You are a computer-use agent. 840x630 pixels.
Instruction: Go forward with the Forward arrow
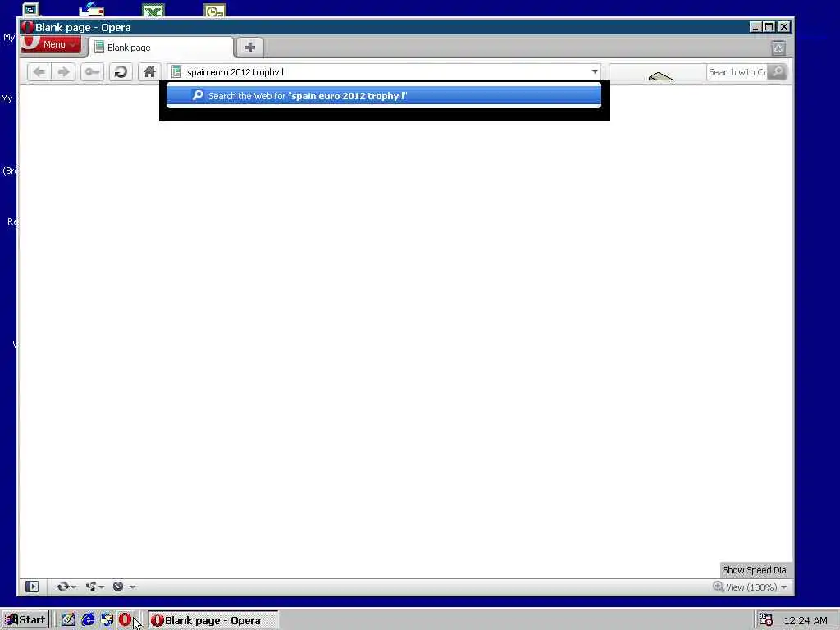point(64,72)
